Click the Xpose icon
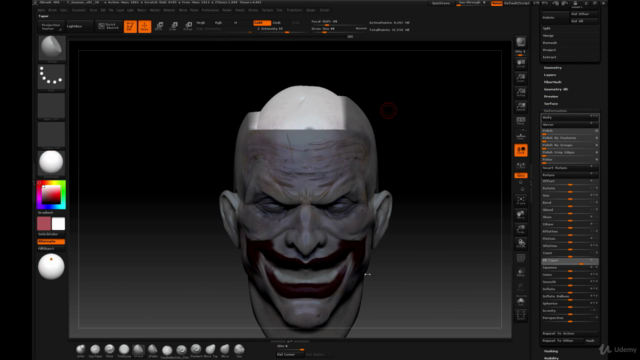Screen dimensions: 640x360 click(x=521, y=315)
